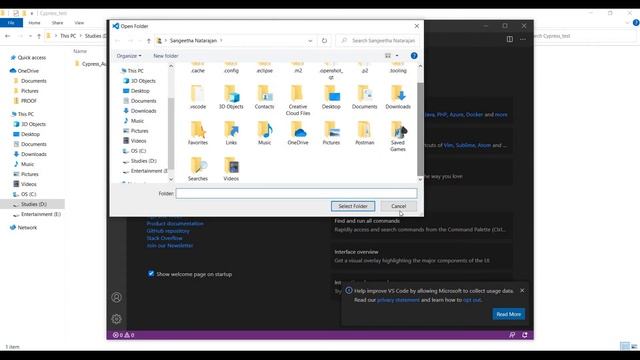Screen dimensions: 640x360
Task: Click New folder in dialog toolbar
Action: click(166, 56)
